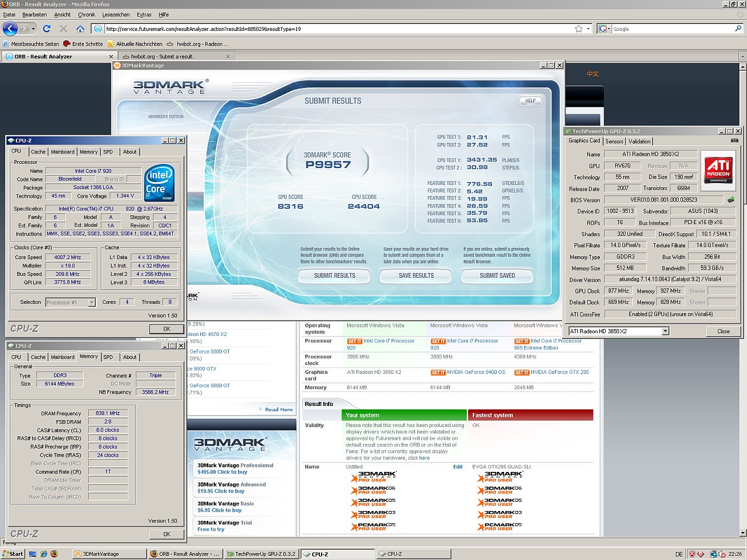The image size is (747, 560).
Task: Open the SPD tab in the lower CPU-Z window
Action: click(x=108, y=357)
